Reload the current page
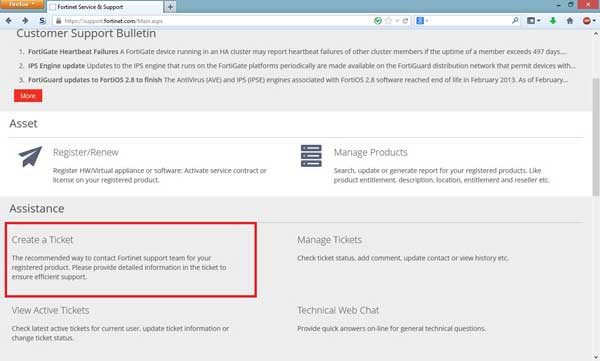The height and width of the screenshot is (361, 600). point(405,21)
